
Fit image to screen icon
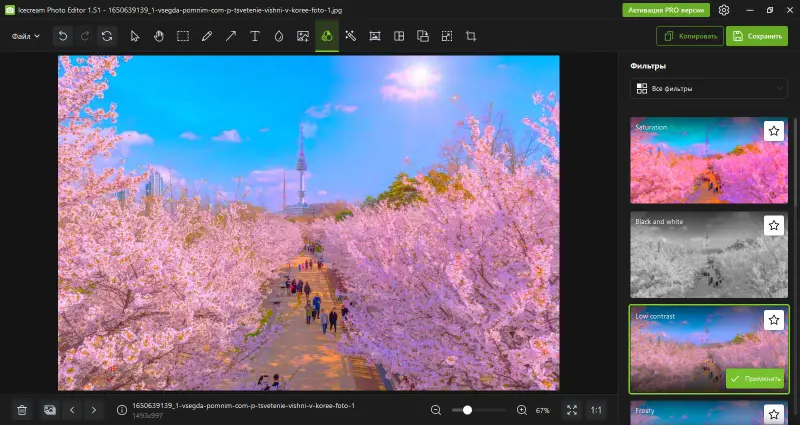pos(572,410)
